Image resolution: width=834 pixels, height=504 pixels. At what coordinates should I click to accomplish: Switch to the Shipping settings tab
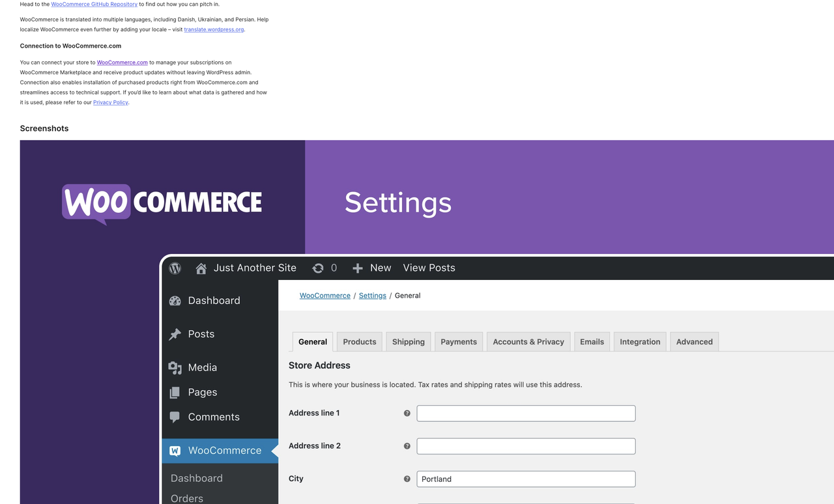[x=409, y=342]
